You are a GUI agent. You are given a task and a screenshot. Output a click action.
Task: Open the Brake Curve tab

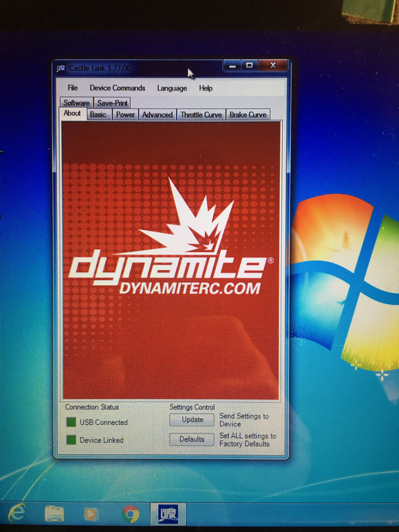[x=248, y=115]
